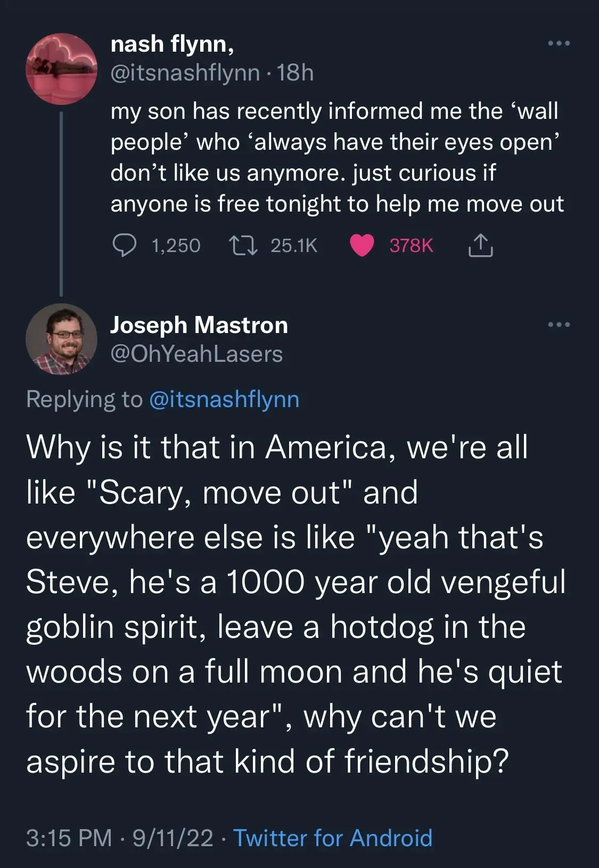This screenshot has width=599, height=868.
Task: Open three-dot menu on nash flynn's tweet
Action: pyautogui.click(x=559, y=43)
